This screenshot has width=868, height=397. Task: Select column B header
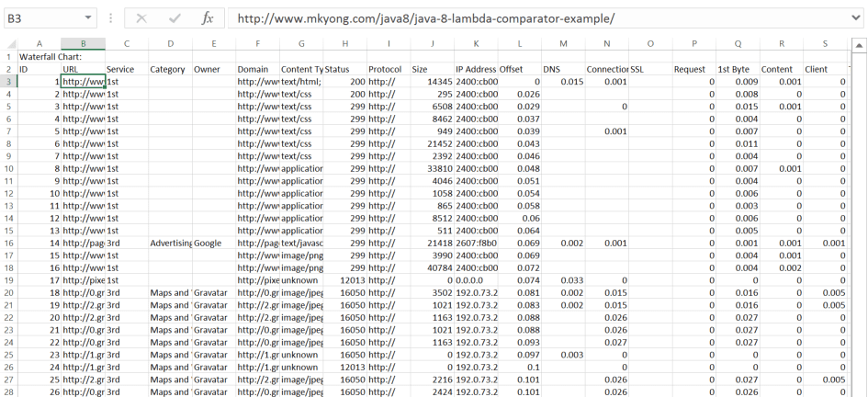pyautogui.click(x=83, y=44)
